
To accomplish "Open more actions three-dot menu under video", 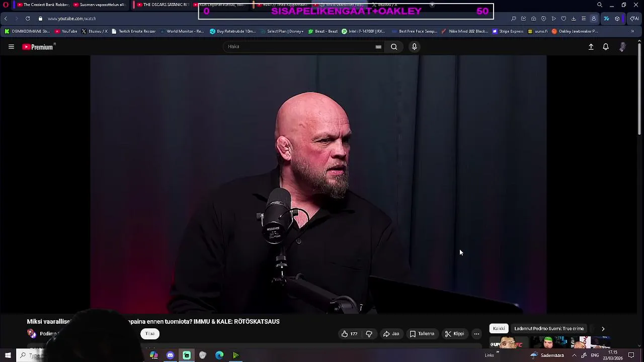I will pyautogui.click(x=476, y=334).
